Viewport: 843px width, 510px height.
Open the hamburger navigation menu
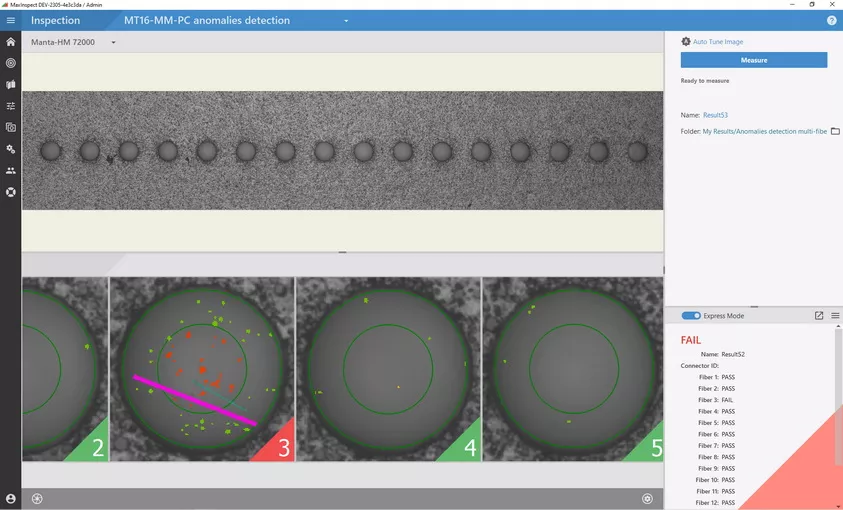(10, 20)
